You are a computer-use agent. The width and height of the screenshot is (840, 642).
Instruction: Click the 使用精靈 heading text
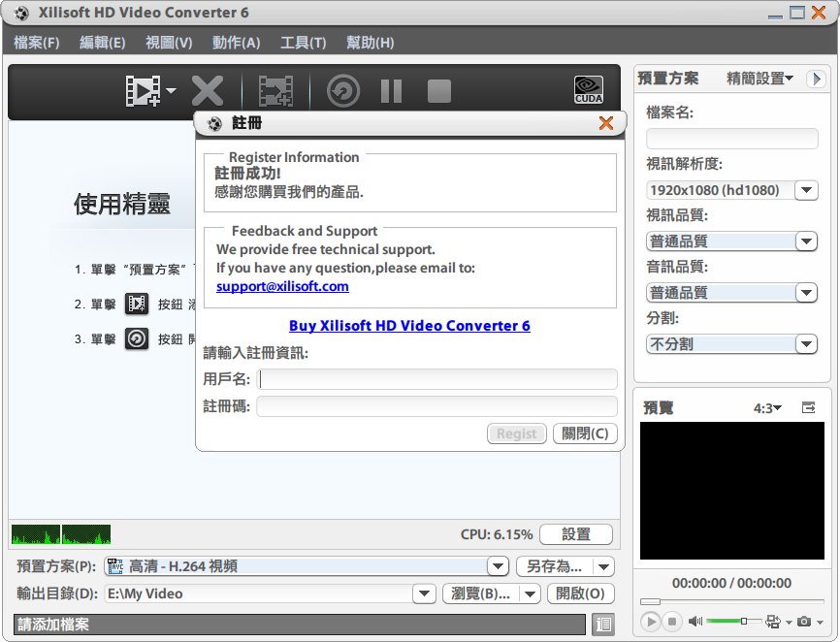122,204
